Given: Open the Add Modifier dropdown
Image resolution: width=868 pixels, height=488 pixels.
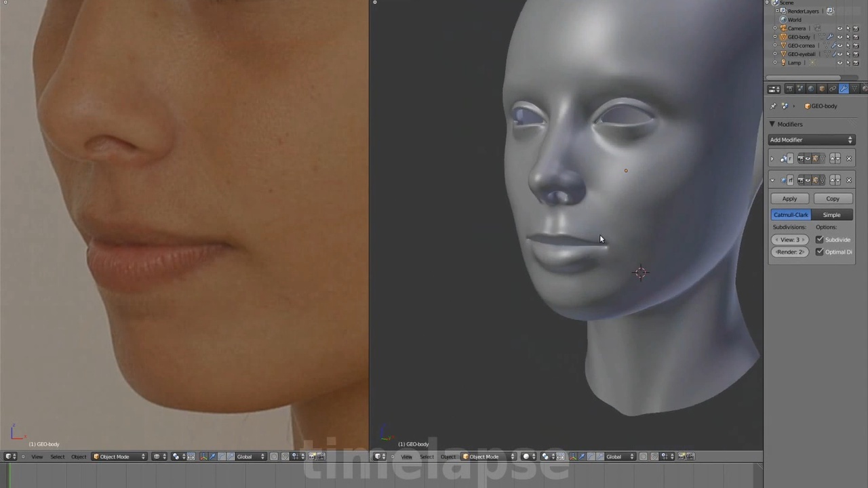Looking at the screenshot, I should click(x=811, y=140).
